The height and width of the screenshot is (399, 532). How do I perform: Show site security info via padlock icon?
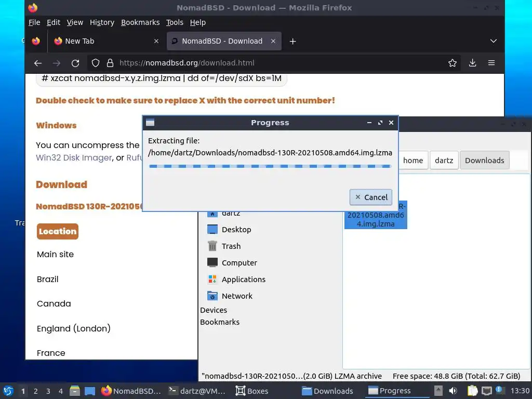point(110,63)
